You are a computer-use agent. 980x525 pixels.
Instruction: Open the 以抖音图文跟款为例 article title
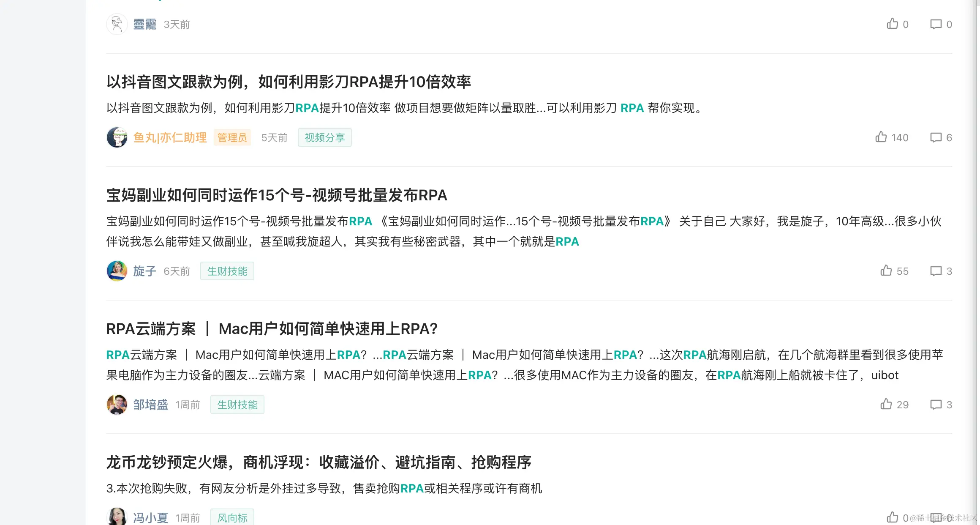pyautogui.click(x=289, y=82)
